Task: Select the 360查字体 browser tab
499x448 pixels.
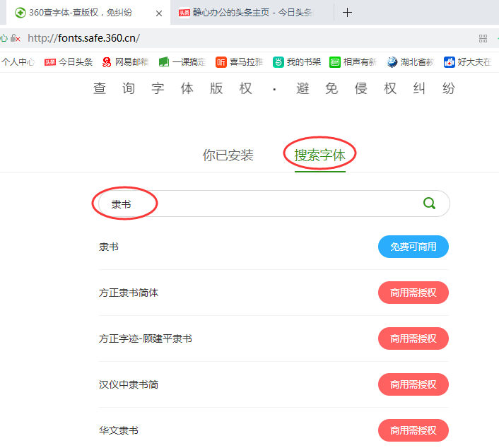Action: coord(88,13)
